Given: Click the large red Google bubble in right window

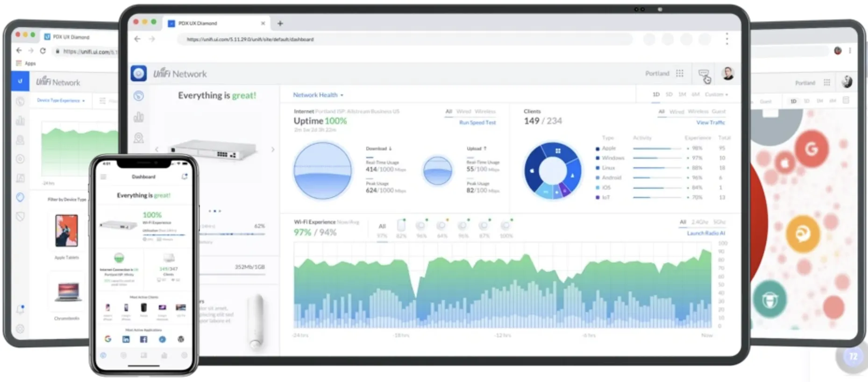Looking at the screenshot, I should pyautogui.click(x=811, y=149).
